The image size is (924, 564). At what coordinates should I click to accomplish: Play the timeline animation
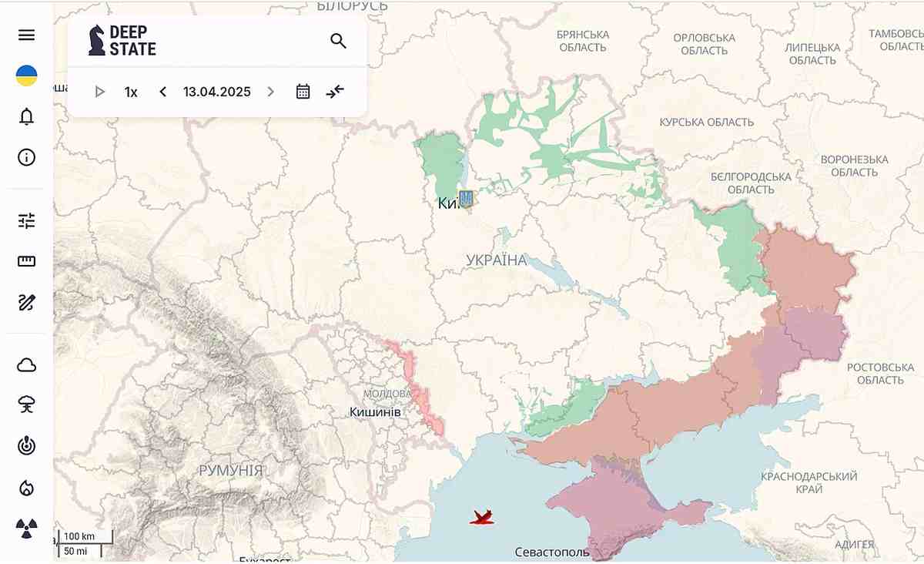click(x=99, y=92)
